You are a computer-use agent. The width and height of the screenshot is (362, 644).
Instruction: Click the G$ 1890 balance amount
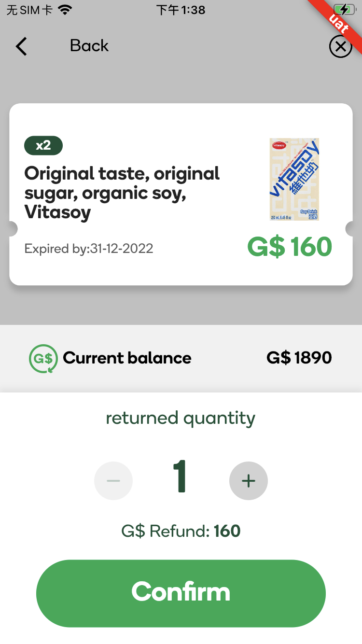(x=299, y=358)
